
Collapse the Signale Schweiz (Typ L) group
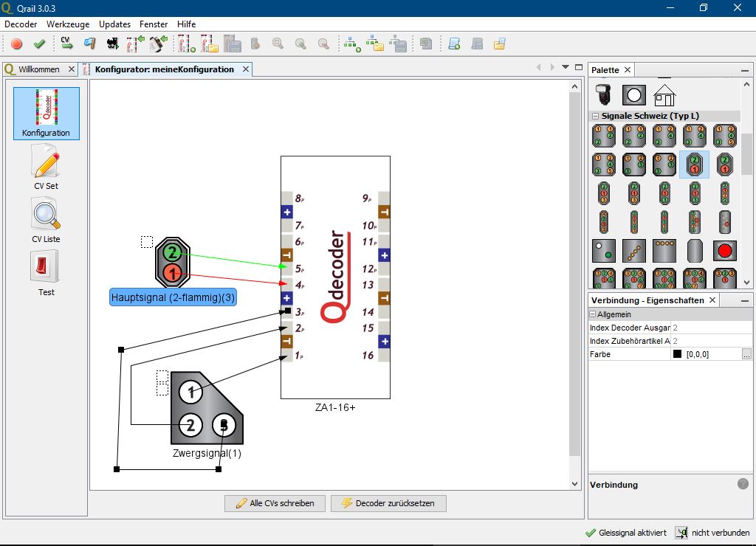596,116
